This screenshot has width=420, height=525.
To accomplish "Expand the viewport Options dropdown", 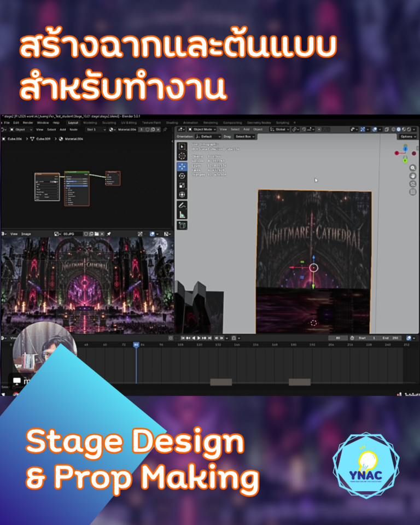I will click(x=407, y=136).
